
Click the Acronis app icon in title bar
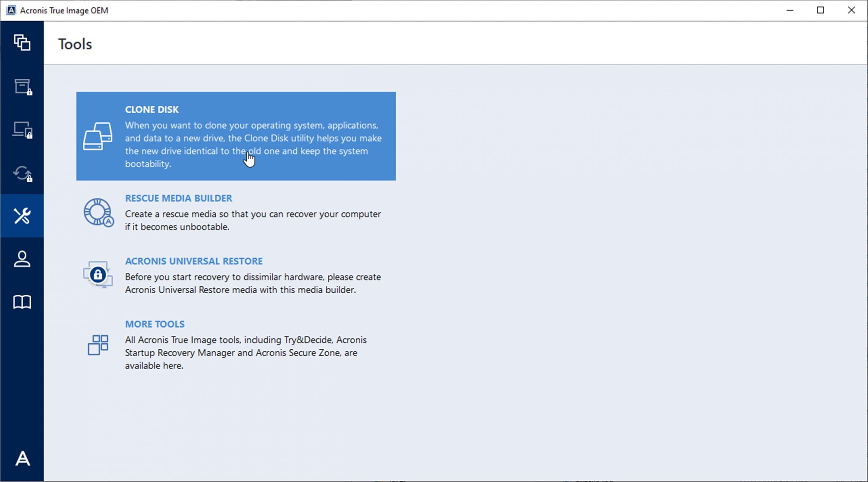click(11, 10)
